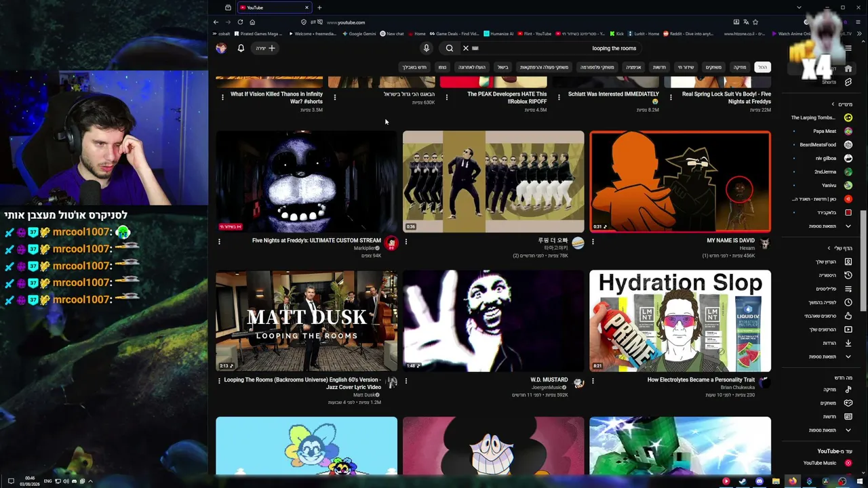Open the liked videos thumbs-up sidebar icon
Screen dimensions: 868x488
click(848, 316)
